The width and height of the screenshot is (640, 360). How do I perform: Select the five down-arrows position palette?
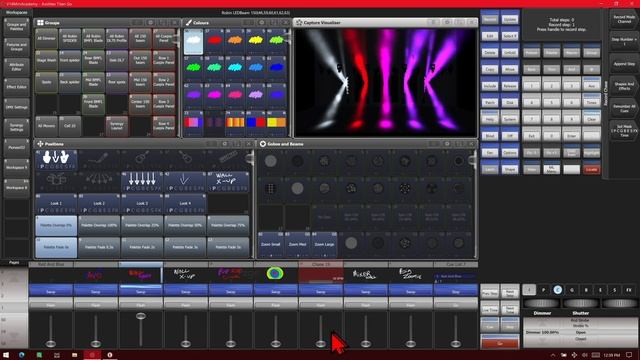click(142, 182)
